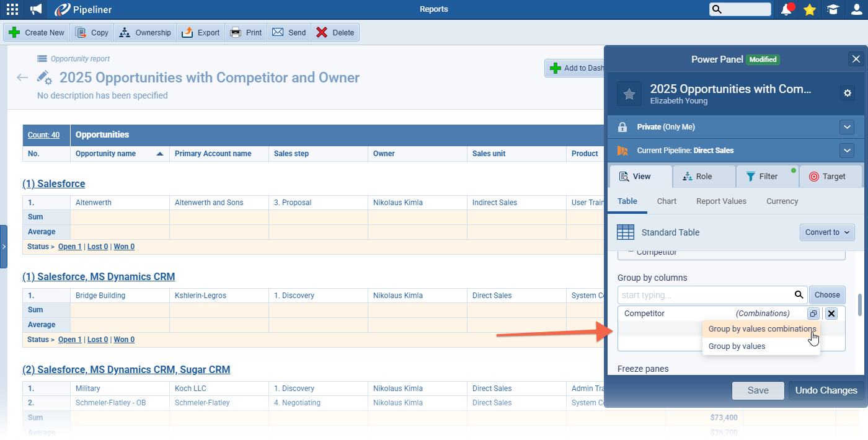This screenshot has width=868, height=440.
Task: Switch to the Filter tab
Action: pyautogui.click(x=767, y=177)
